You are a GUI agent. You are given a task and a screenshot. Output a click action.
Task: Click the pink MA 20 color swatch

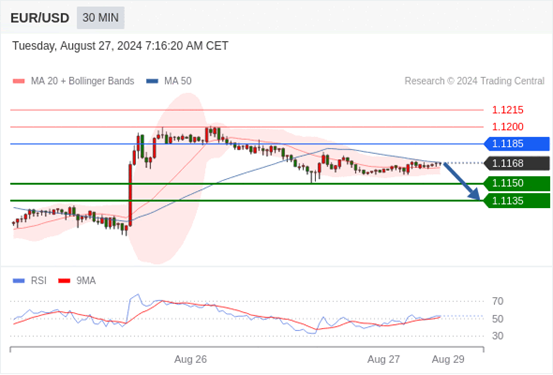click(x=19, y=81)
